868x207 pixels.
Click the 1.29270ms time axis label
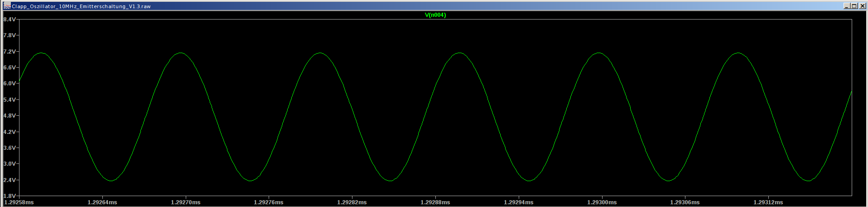coord(186,202)
